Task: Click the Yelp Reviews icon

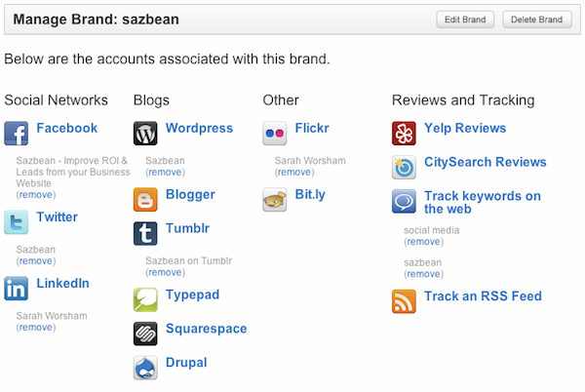Action: click(x=404, y=134)
